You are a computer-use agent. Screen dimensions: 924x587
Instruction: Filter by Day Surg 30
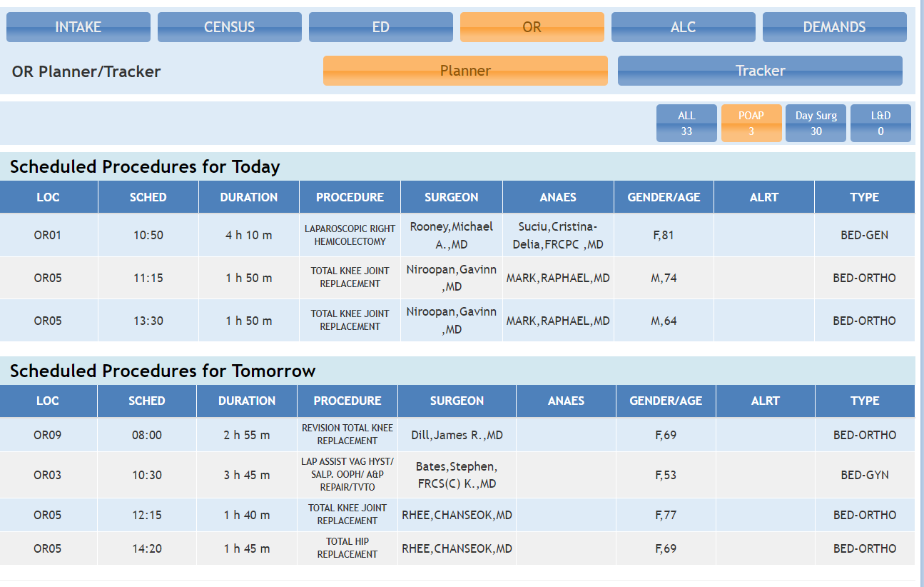tap(816, 124)
